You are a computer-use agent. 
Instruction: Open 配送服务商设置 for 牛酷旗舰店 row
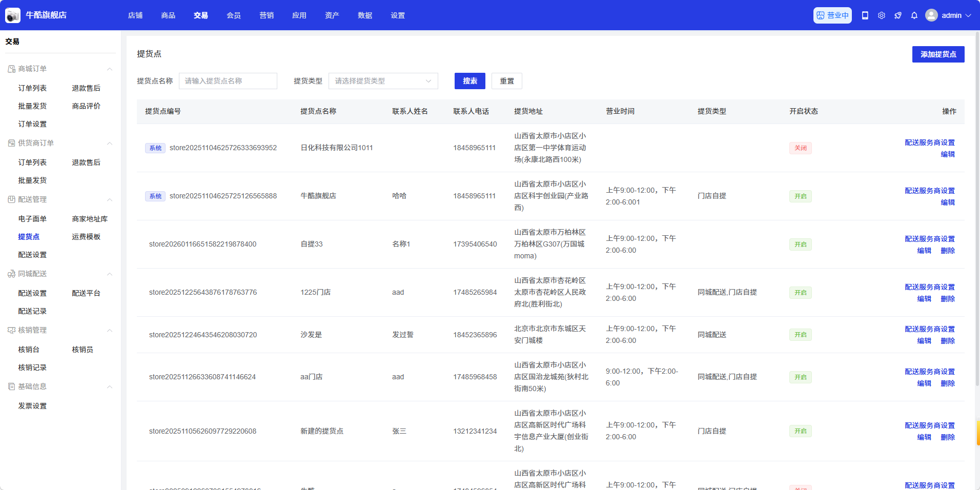point(929,191)
